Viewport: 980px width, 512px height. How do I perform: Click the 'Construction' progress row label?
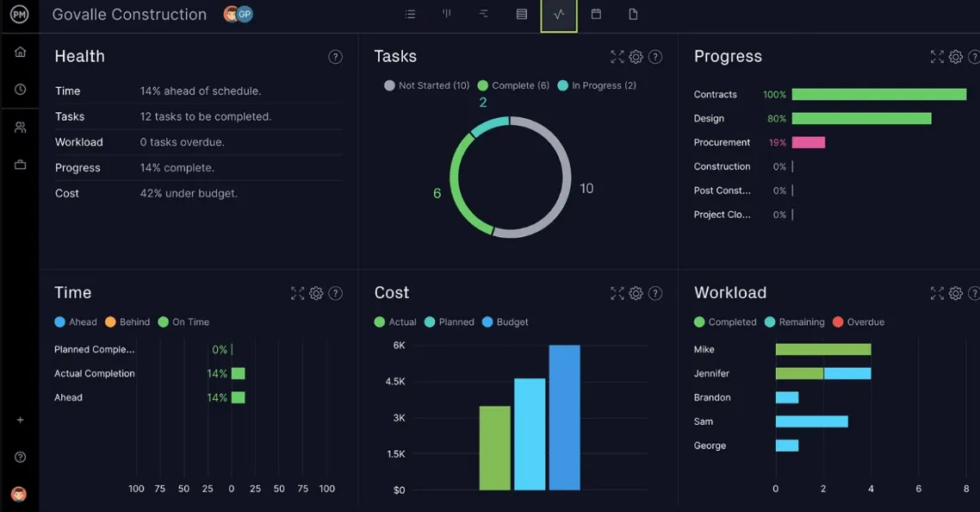click(x=722, y=166)
